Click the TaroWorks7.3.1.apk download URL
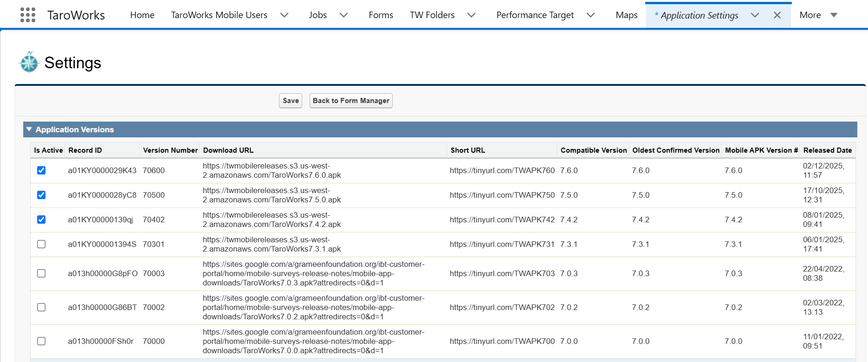 pos(272,244)
